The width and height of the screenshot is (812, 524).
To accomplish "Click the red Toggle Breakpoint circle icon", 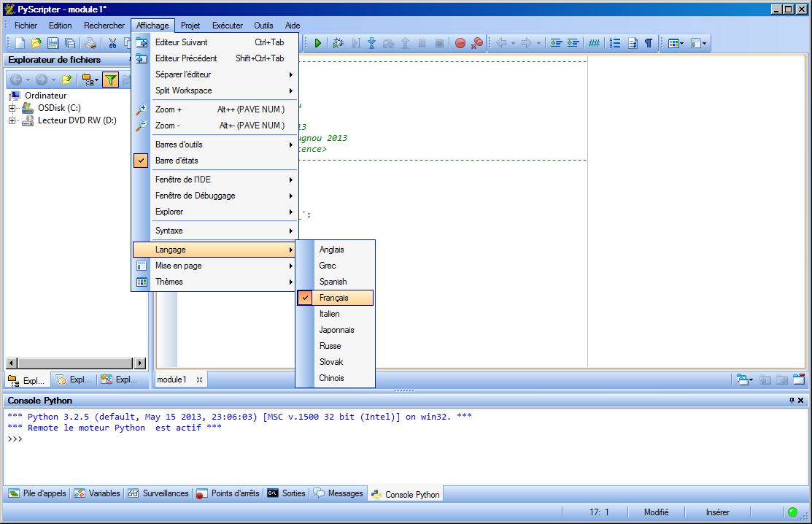I will pyautogui.click(x=460, y=43).
